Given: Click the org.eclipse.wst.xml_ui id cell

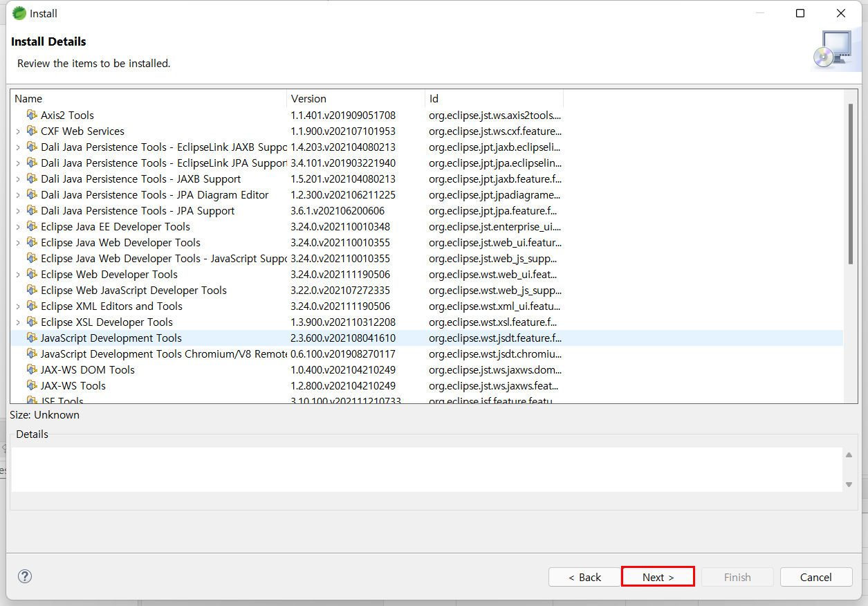Looking at the screenshot, I should (x=495, y=306).
